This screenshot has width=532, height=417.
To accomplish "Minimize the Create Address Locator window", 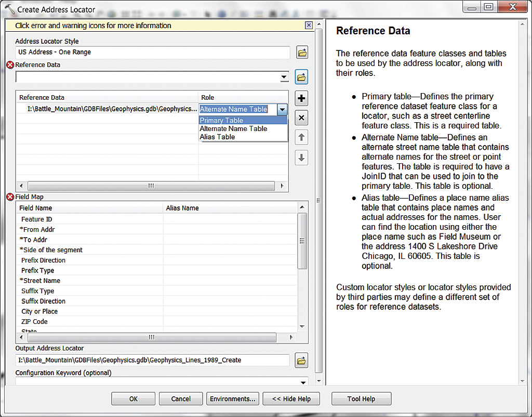I will pyautogui.click(x=472, y=7).
